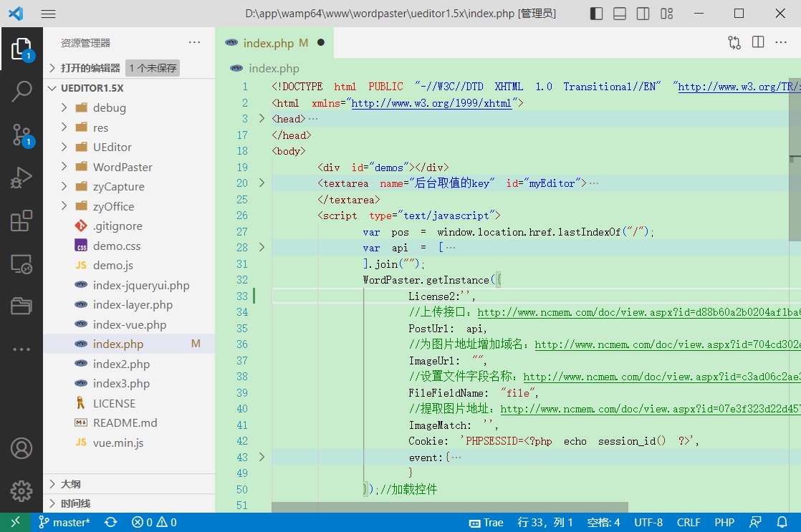Click the master branch status button
The height and width of the screenshot is (532, 801).
click(64, 523)
